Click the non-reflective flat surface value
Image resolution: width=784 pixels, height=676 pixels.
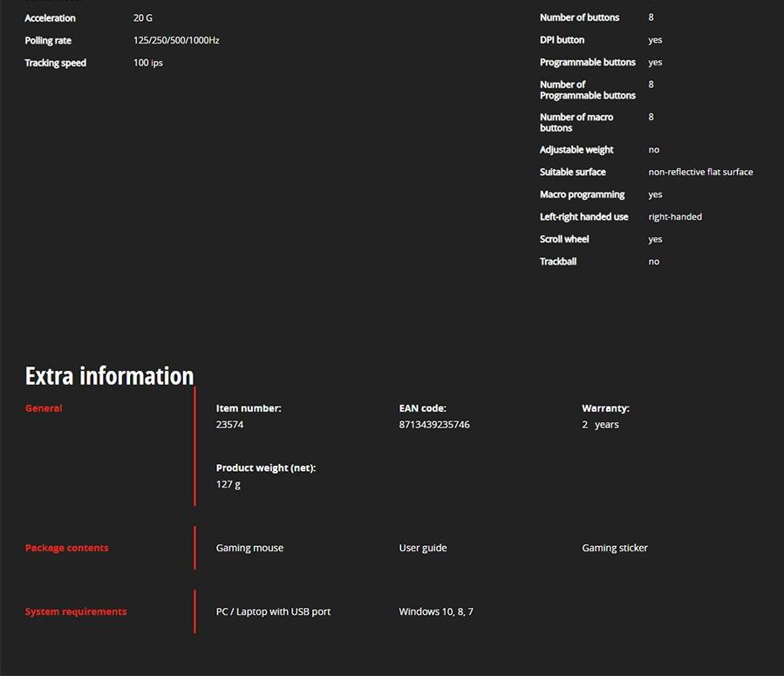point(700,172)
